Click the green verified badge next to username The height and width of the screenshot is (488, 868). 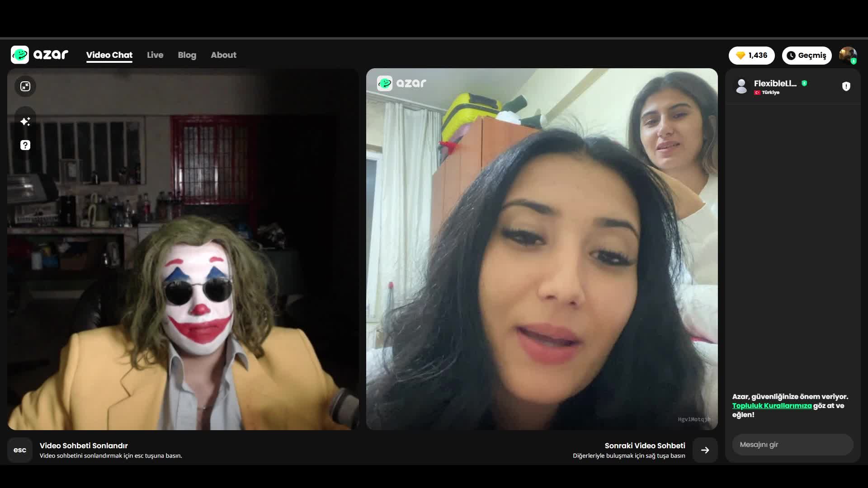pyautogui.click(x=804, y=83)
